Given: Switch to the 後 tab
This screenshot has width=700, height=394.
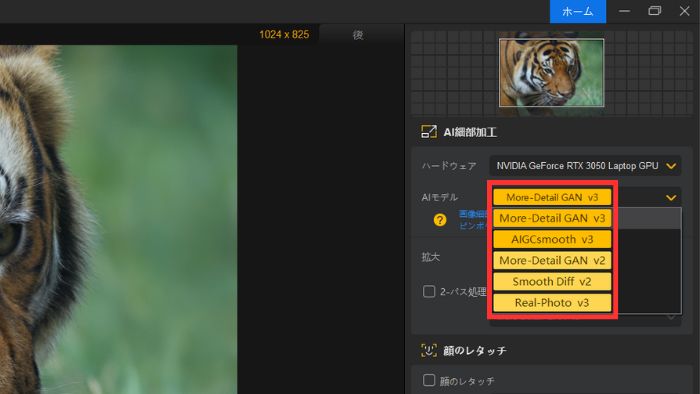Looking at the screenshot, I should (x=358, y=35).
